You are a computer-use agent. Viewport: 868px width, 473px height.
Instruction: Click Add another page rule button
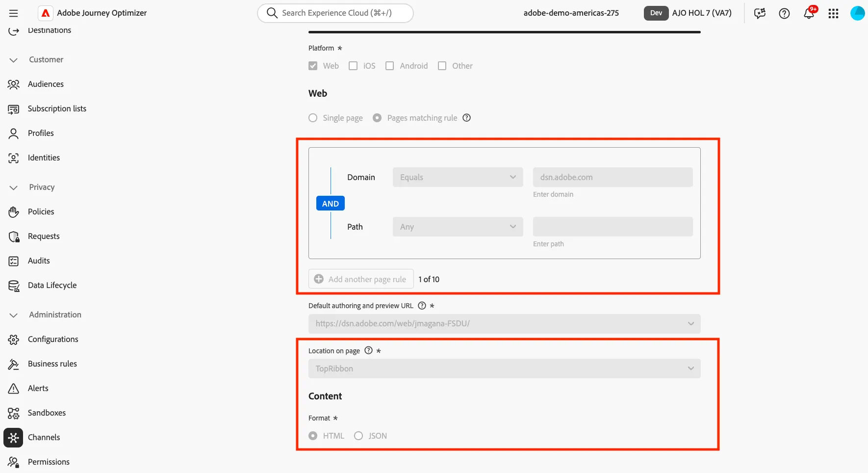click(x=361, y=279)
